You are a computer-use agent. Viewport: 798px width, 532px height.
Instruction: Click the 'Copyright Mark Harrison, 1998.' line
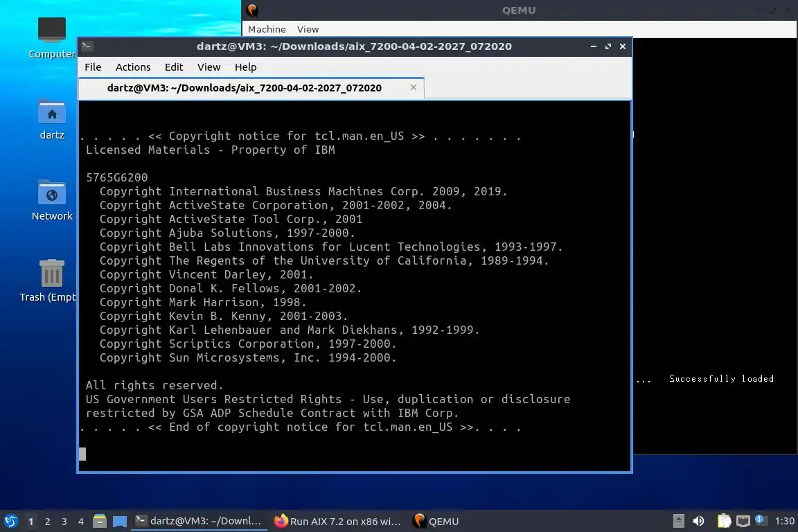coord(202,303)
